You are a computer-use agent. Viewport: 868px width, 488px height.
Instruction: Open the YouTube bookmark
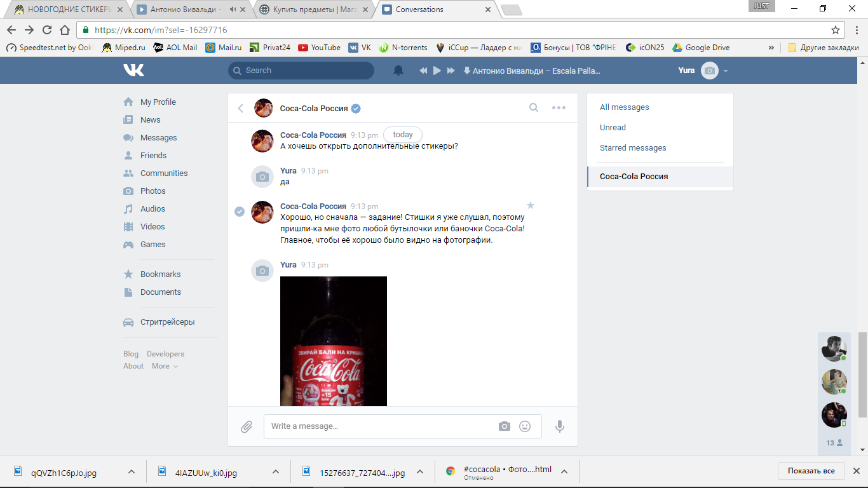[x=319, y=48]
